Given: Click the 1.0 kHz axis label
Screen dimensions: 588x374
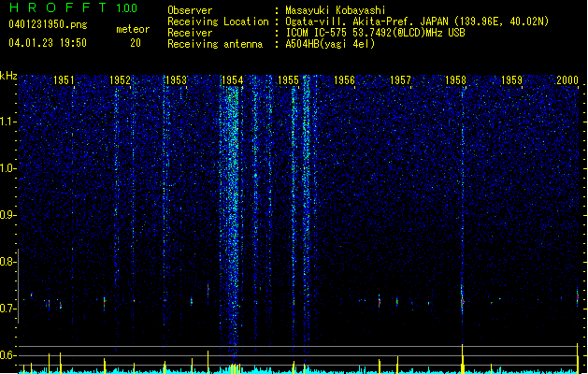Looking at the screenshot, I should (7, 169).
